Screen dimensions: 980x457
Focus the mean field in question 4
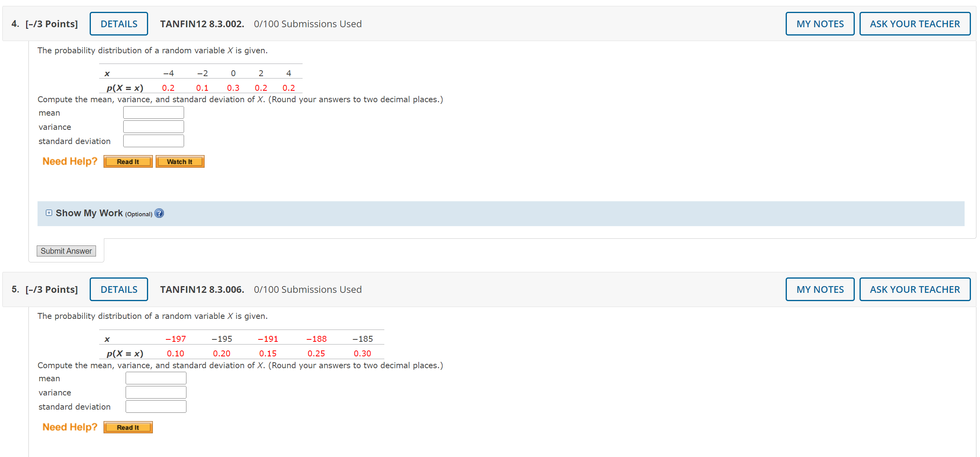coord(154,113)
